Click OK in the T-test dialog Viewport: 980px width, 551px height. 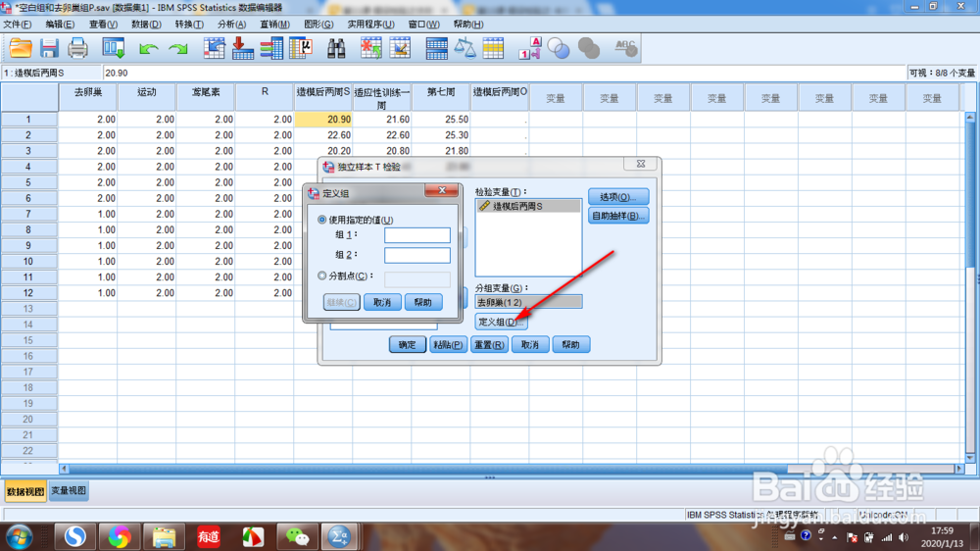pyautogui.click(x=408, y=344)
